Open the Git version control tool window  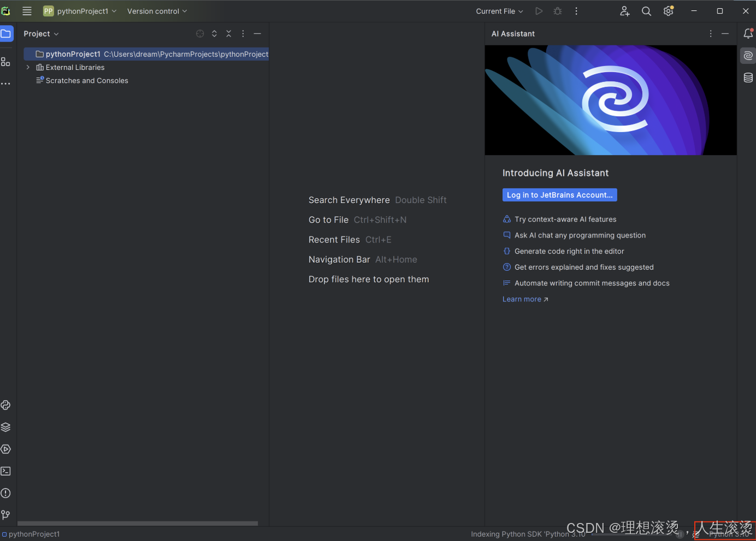click(5, 515)
